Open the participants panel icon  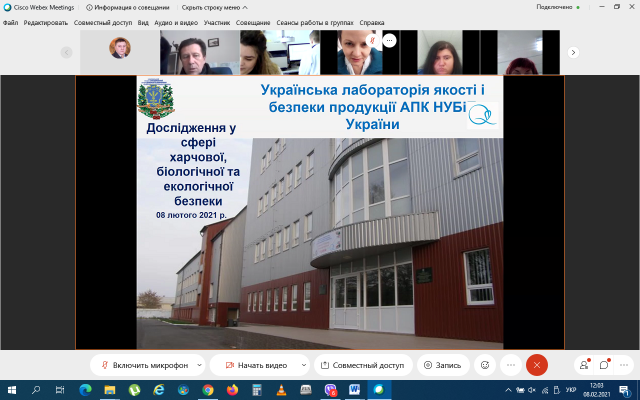click(584, 365)
